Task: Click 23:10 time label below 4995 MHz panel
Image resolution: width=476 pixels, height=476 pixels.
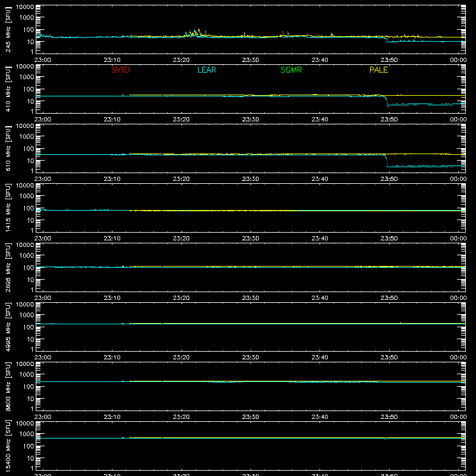Action: point(112,358)
